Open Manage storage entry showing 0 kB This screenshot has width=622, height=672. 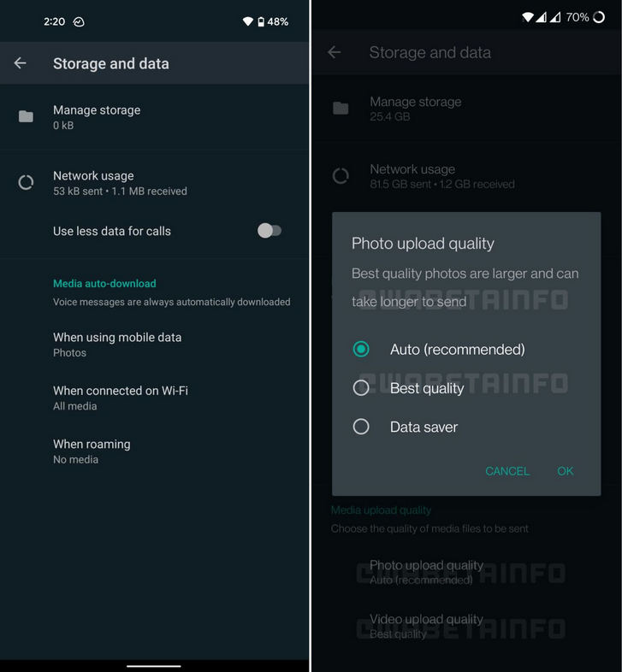[x=154, y=117]
